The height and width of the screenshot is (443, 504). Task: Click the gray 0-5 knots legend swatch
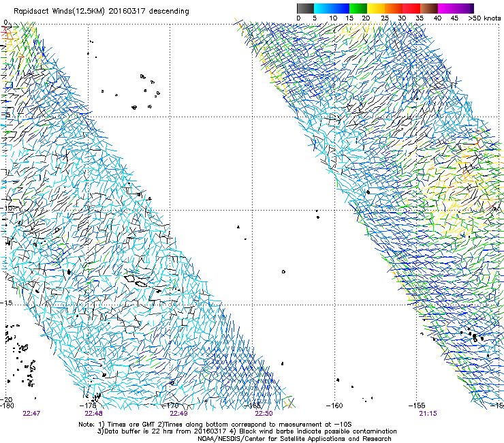point(305,8)
